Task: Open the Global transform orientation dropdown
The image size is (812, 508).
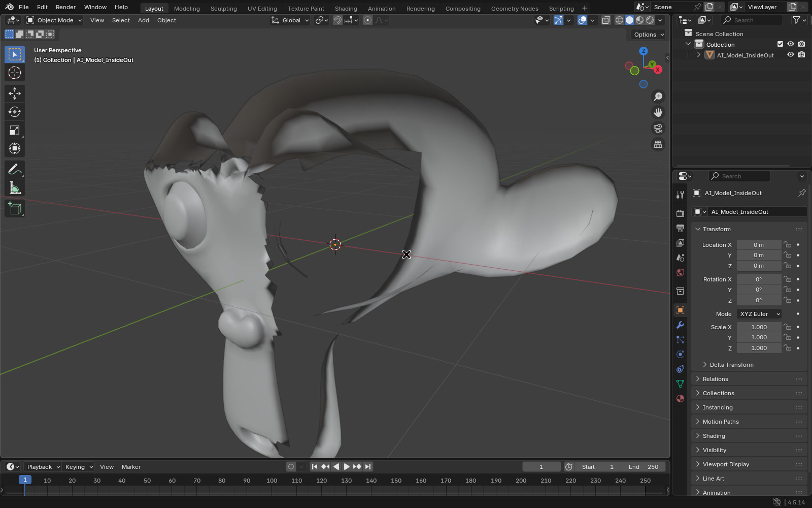Action: (290, 20)
